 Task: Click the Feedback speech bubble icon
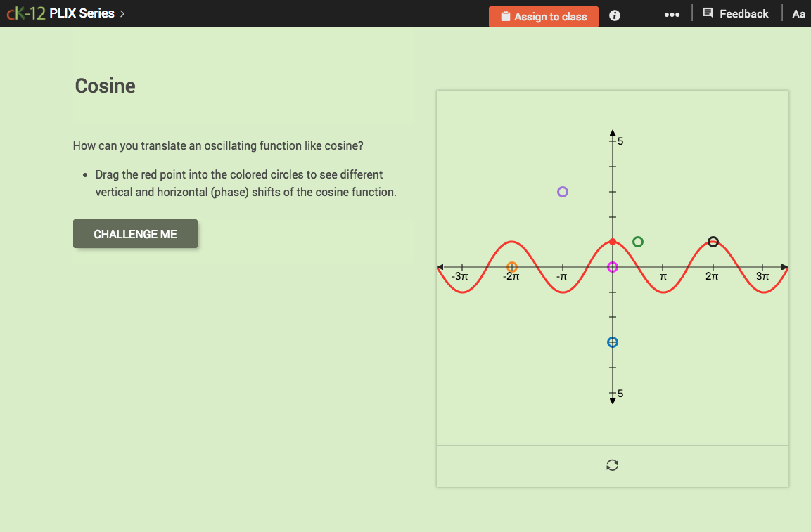(710, 13)
